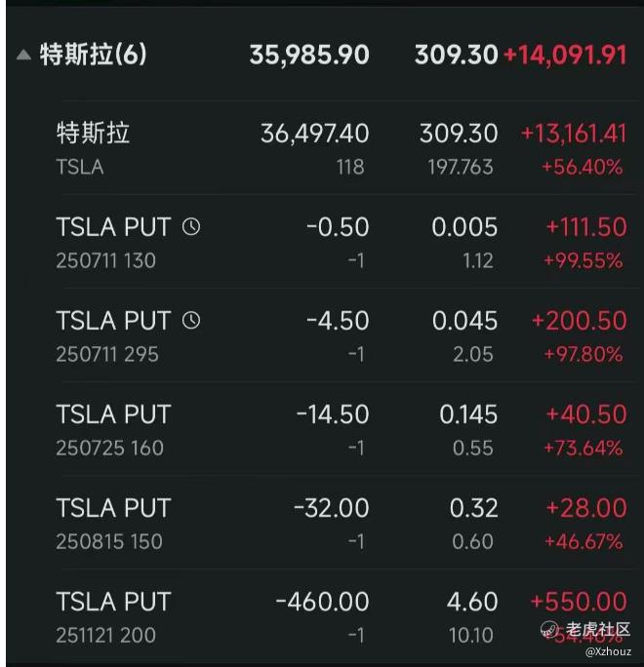Viewport: 644px width, 667px height.
Task: Open the @Xzhouz author handle
Action: tap(608, 651)
